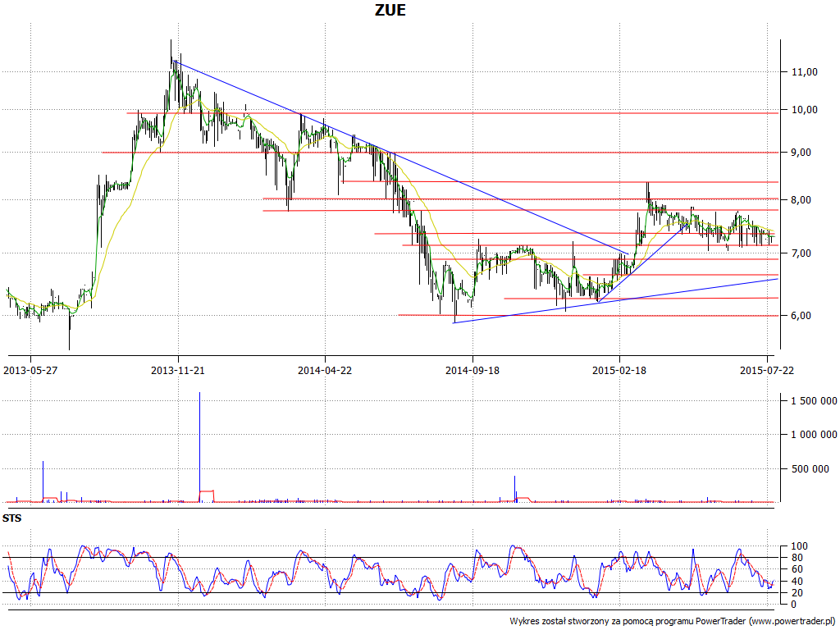Click the 2015-07-22 date label
This screenshot has width=840, height=630.
(767, 370)
